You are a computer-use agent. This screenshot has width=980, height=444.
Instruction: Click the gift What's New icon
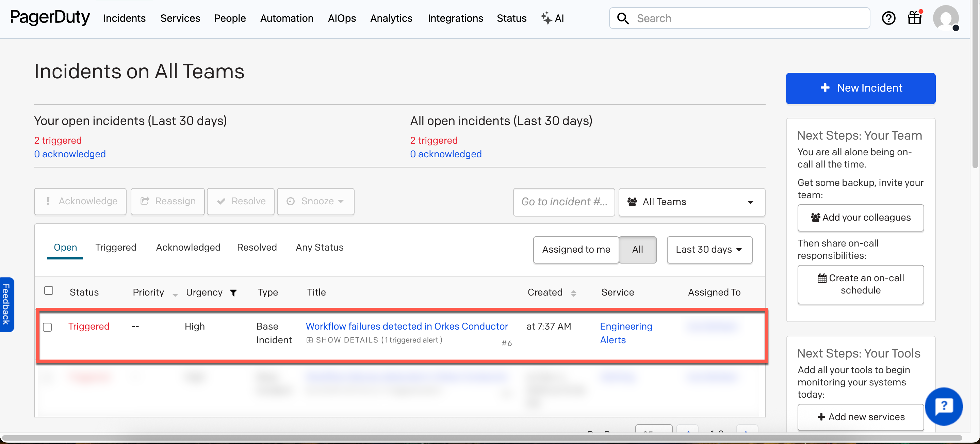pos(915,18)
